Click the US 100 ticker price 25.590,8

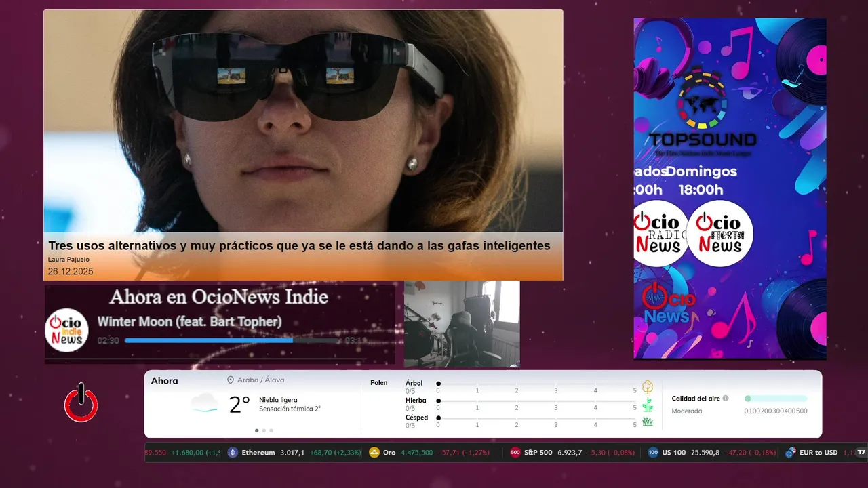[705, 453]
